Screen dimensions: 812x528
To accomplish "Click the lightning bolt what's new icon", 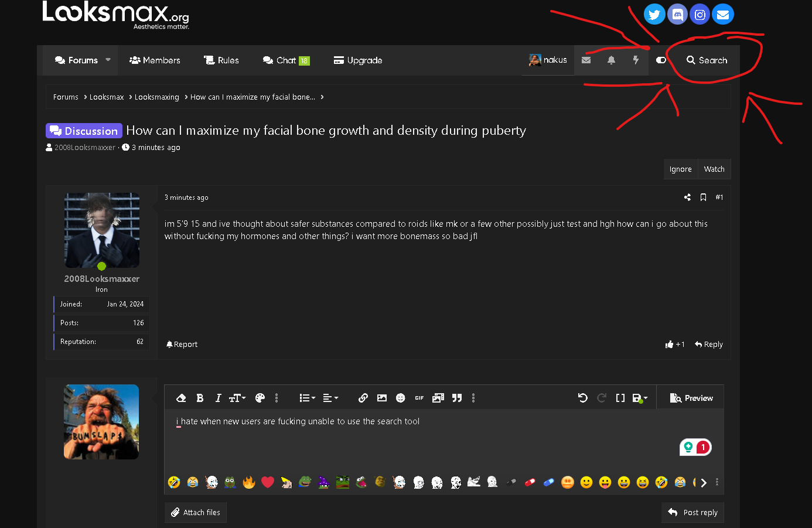I will pos(636,60).
